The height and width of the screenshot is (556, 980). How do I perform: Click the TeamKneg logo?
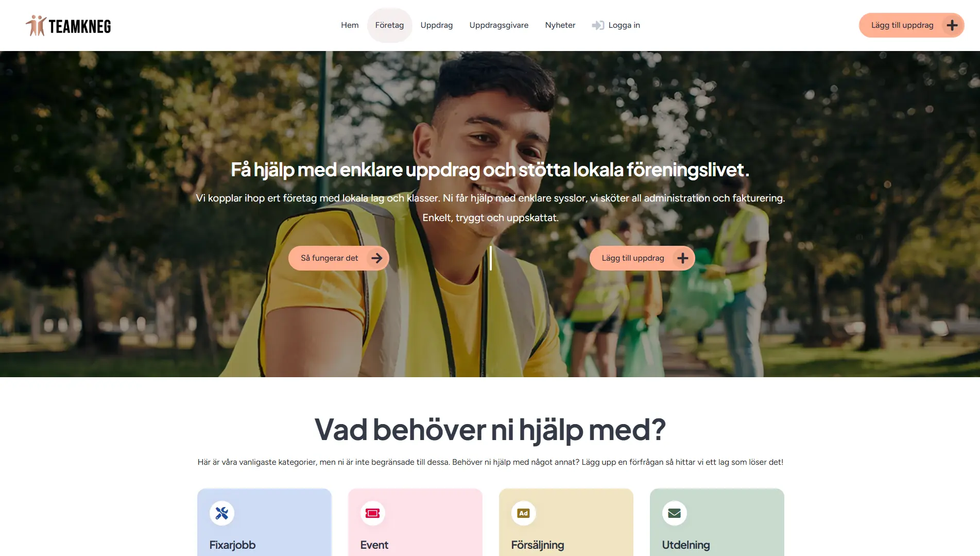68,25
